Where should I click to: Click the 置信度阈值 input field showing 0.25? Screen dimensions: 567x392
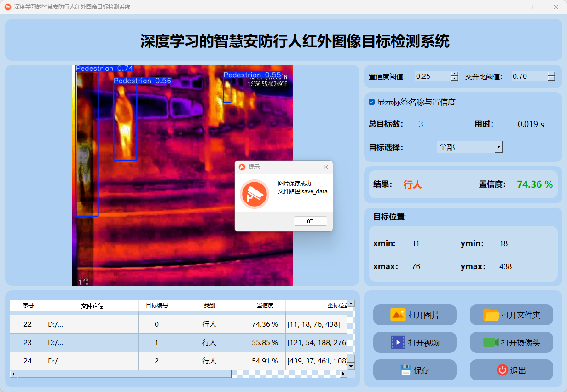[x=432, y=76]
